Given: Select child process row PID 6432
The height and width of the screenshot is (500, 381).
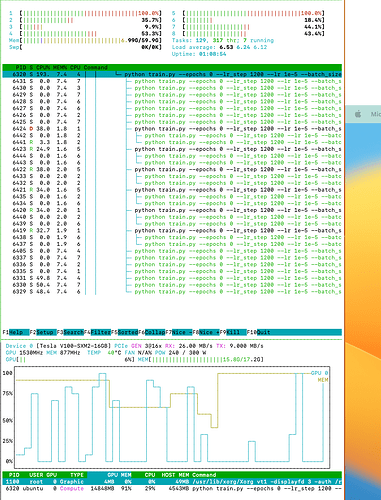Looking at the screenshot, I should click(x=172, y=183).
